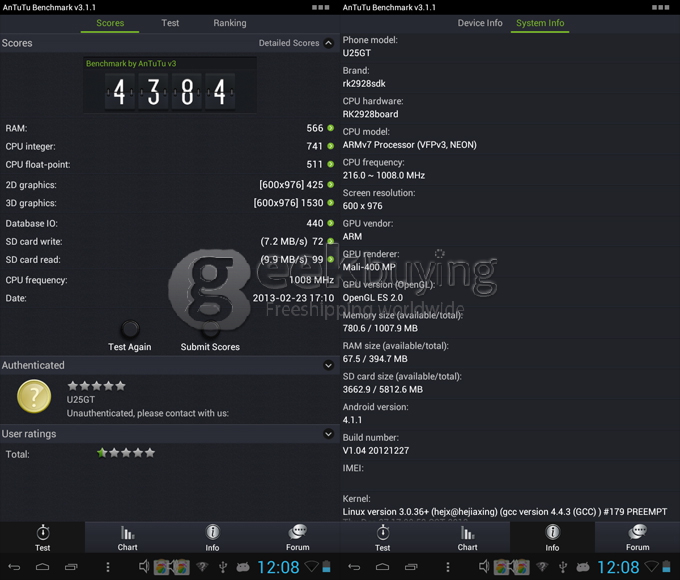Open three-dot menu in right navigation bar
680x580 pixels.
coord(448,567)
